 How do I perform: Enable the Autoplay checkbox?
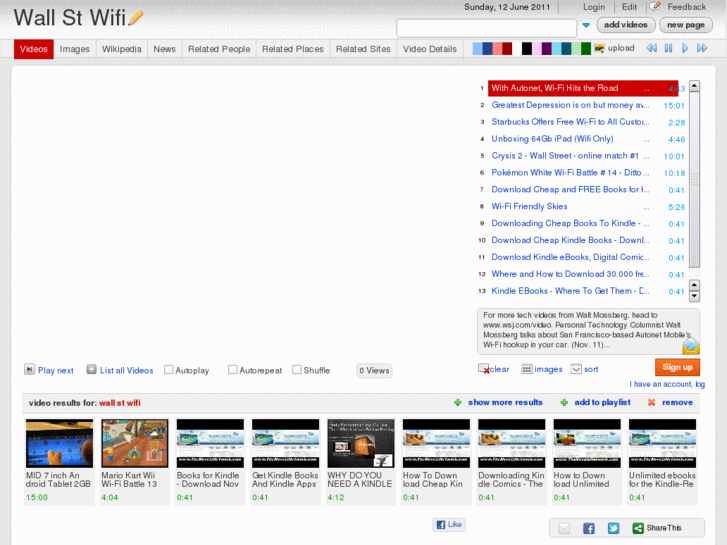[169, 370]
